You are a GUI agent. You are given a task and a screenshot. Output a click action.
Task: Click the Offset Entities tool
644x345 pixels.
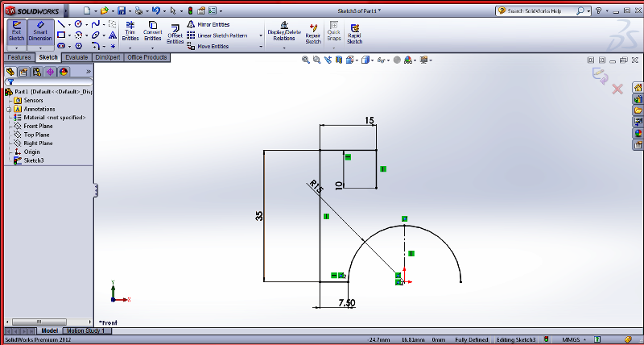pyautogui.click(x=175, y=34)
